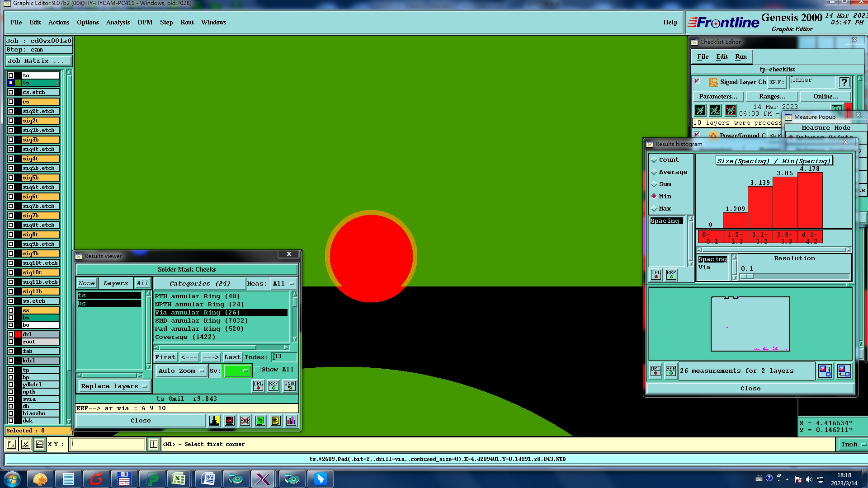
Task: Click the histogram icon in Results viewer
Action: pos(291,421)
